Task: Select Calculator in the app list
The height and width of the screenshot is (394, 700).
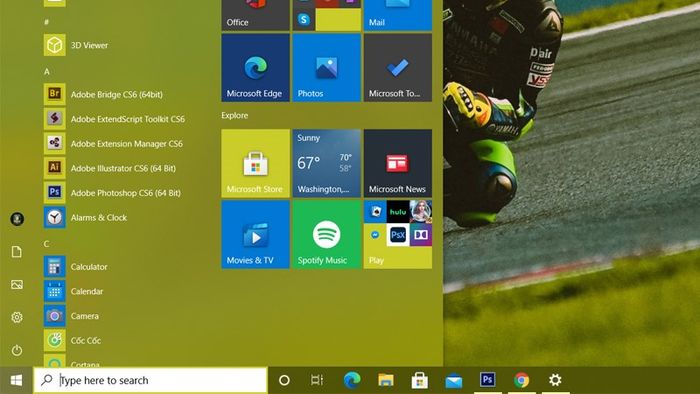Action: pos(114,266)
